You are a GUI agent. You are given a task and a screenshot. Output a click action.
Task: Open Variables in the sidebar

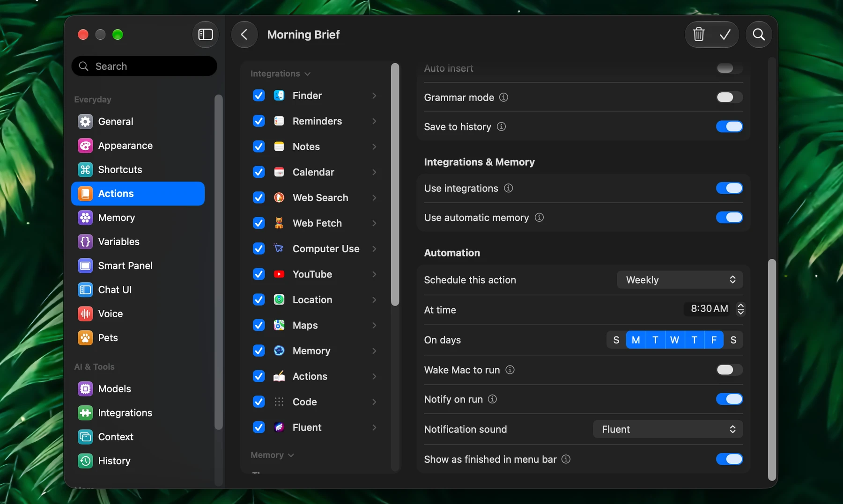138,241
